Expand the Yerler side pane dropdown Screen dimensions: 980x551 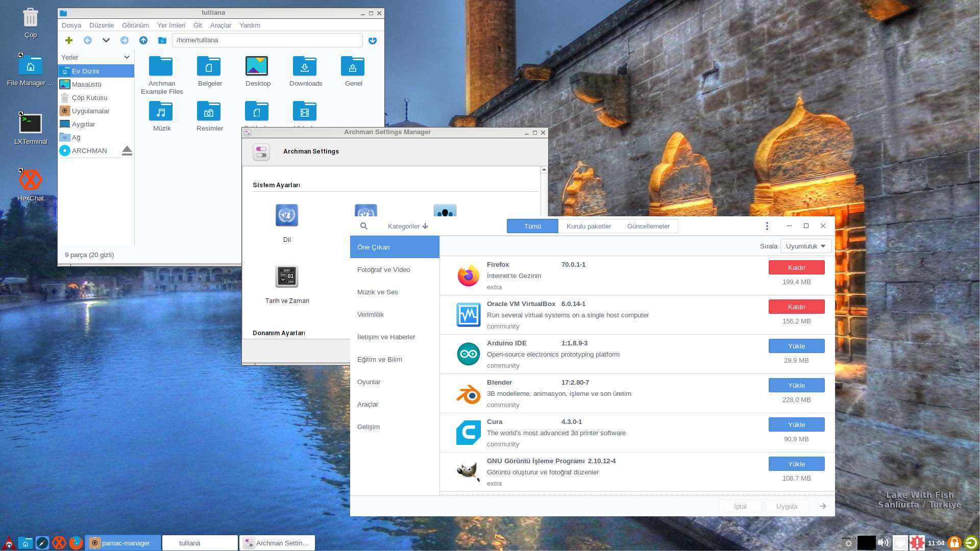click(127, 57)
